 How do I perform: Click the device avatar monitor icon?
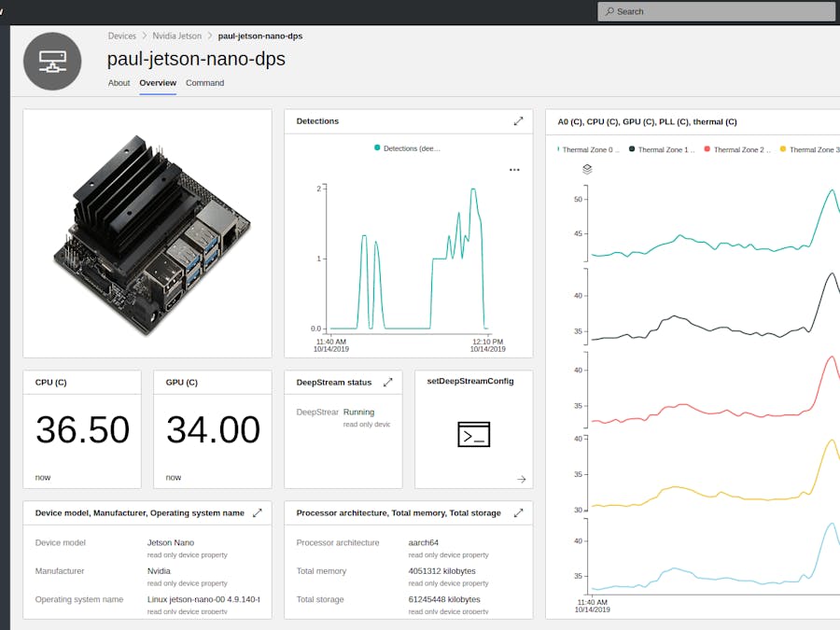pos(51,61)
